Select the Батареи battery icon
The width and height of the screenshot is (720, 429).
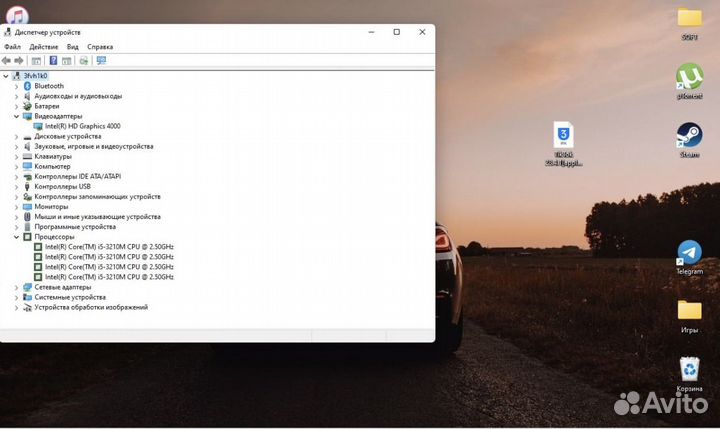pyautogui.click(x=27, y=106)
